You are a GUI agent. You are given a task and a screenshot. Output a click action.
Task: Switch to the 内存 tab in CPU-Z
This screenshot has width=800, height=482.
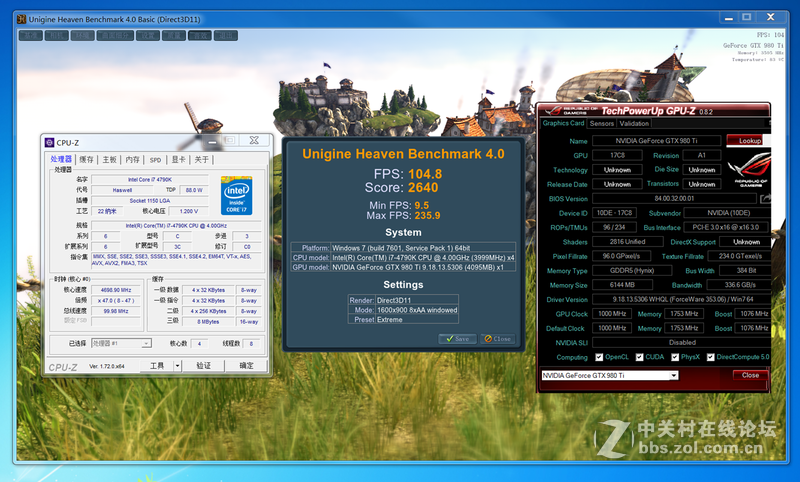(132, 160)
